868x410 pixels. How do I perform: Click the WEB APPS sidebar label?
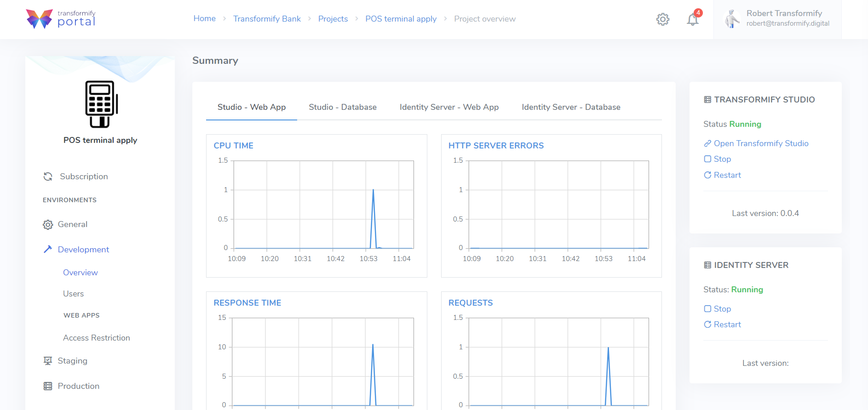[x=81, y=315]
